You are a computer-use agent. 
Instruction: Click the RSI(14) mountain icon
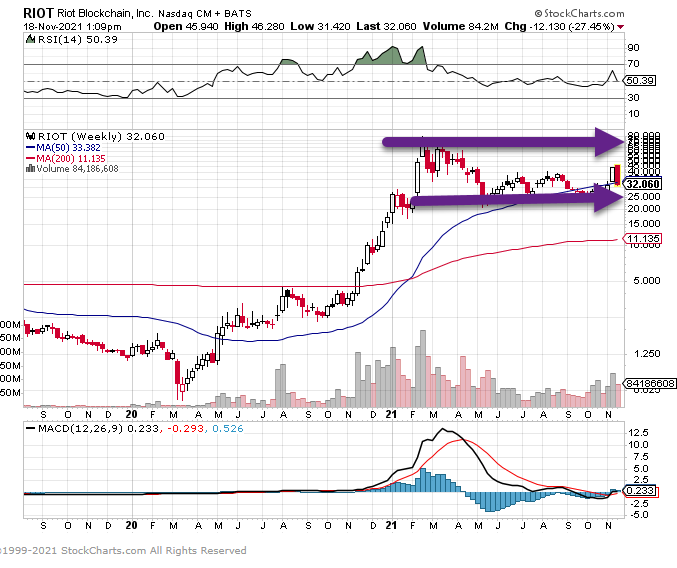click(30, 39)
